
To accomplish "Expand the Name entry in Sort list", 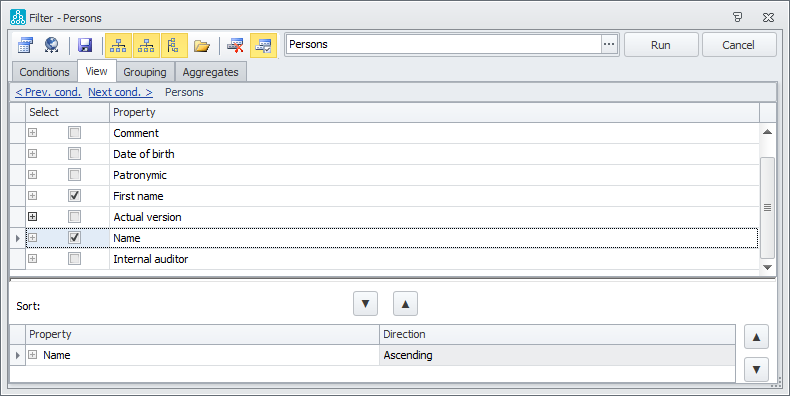I will point(33,355).
